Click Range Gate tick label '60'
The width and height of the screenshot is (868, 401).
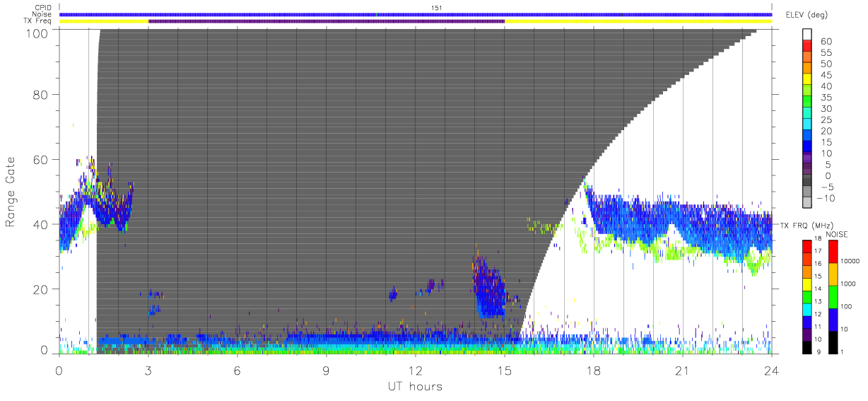coord(40,159)
